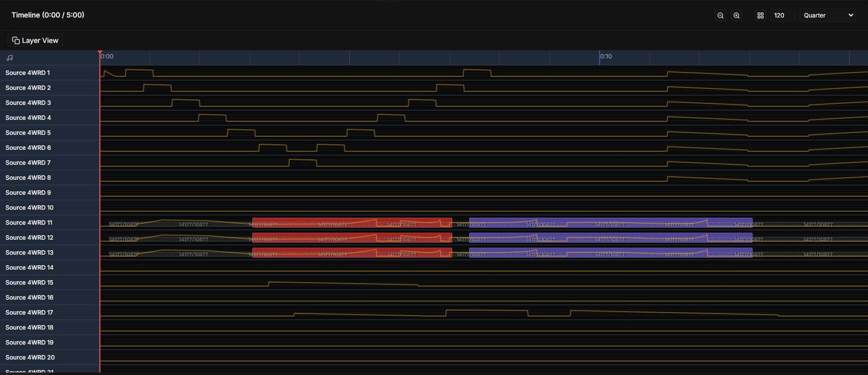This screenshot has height=375, width=868.
Task: Click the purple clip on Source 4WRD 12
Action: point(610,238)
